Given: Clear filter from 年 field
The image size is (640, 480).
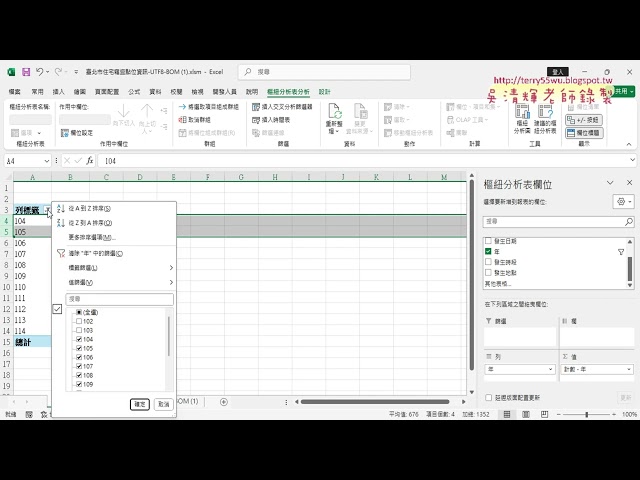Looking at the screenshot, I should (96, 253).
